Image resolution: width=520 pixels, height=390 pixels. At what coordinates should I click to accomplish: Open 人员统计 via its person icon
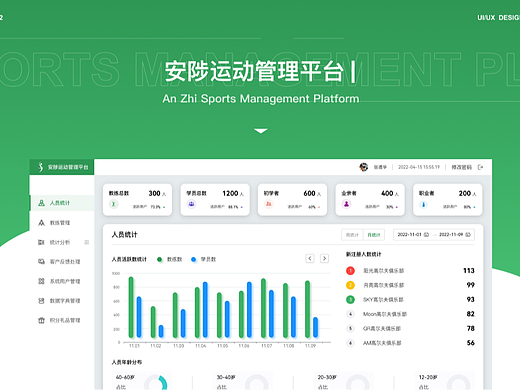point(41,203)
